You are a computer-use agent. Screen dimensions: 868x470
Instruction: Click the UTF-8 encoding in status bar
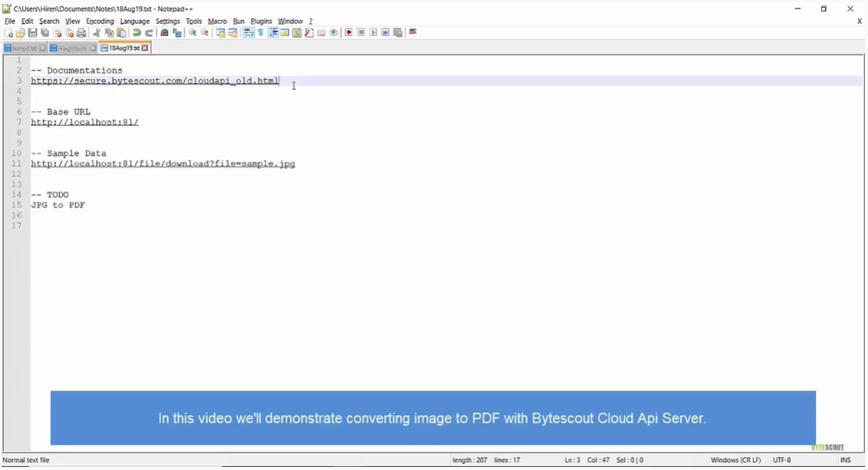point(781,460)
